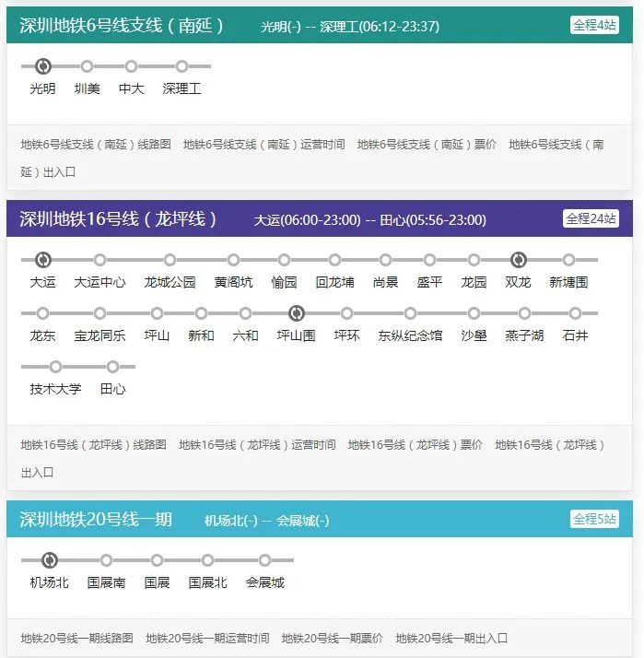This screenshot has width=644, height=658.
Task: Click the 会展城 station circle
Action: [264, 560]
